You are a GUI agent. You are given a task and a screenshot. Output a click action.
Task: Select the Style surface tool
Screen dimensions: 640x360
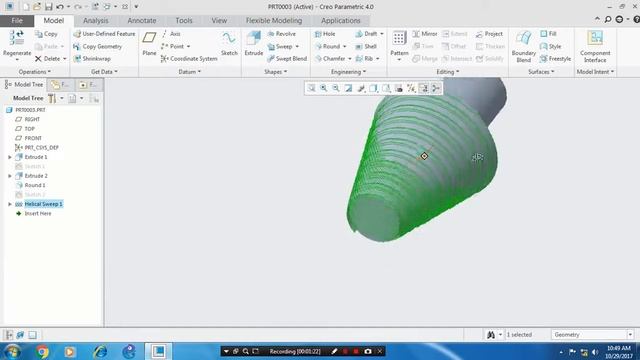(551, 47)
